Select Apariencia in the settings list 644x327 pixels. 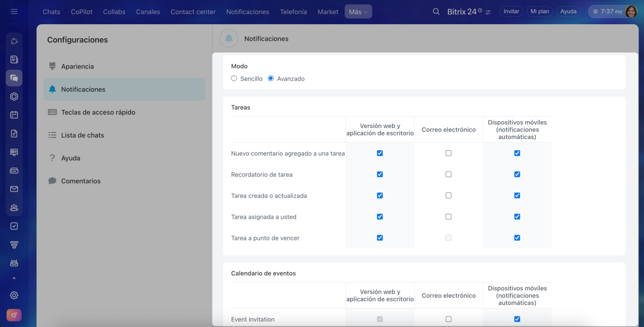point(77,67)
